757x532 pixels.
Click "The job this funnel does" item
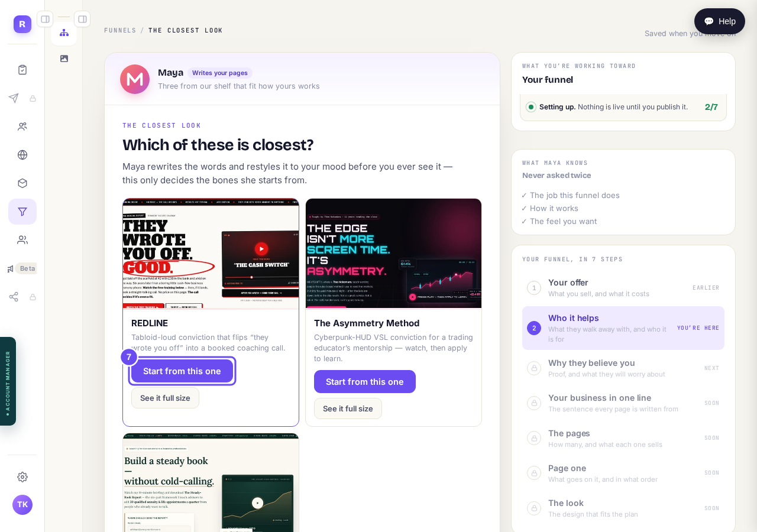[571, 195]
